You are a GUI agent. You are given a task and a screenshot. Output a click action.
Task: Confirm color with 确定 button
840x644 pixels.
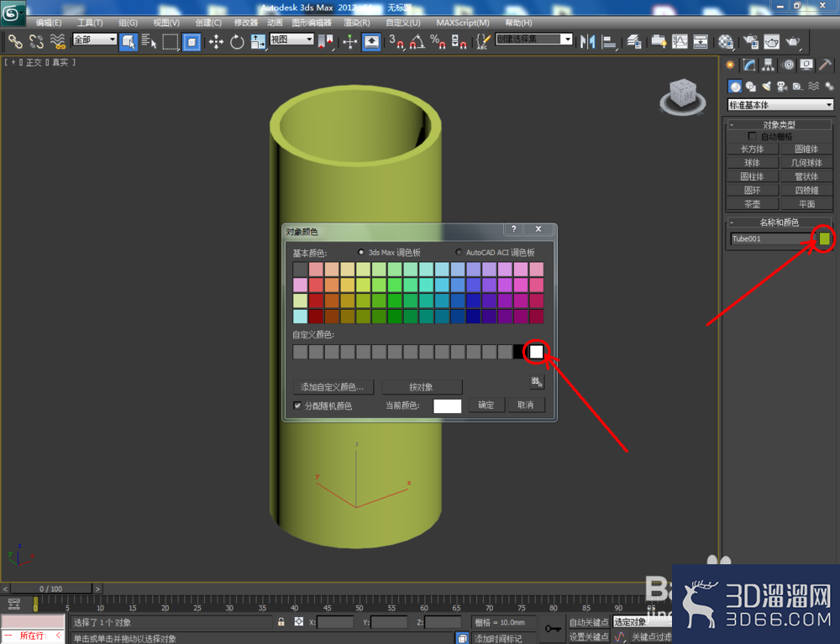click(x=486, y=406)
